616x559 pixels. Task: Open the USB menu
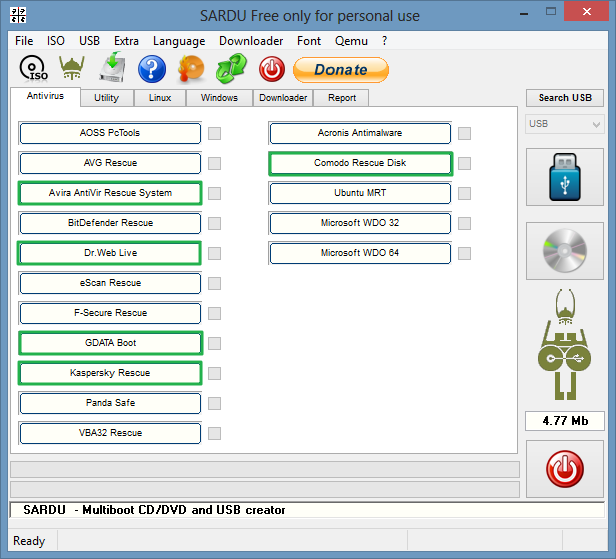89,41
